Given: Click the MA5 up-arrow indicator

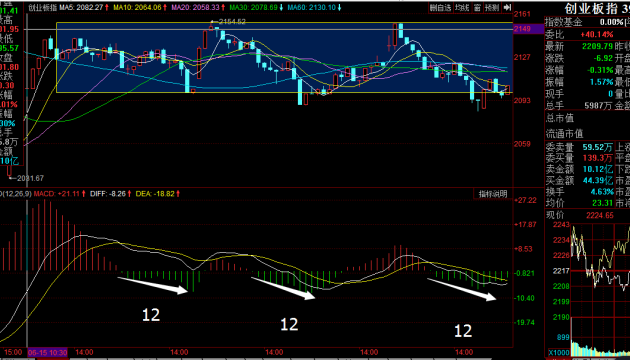Looking at the screenshot, I should [x=107, y=8].
